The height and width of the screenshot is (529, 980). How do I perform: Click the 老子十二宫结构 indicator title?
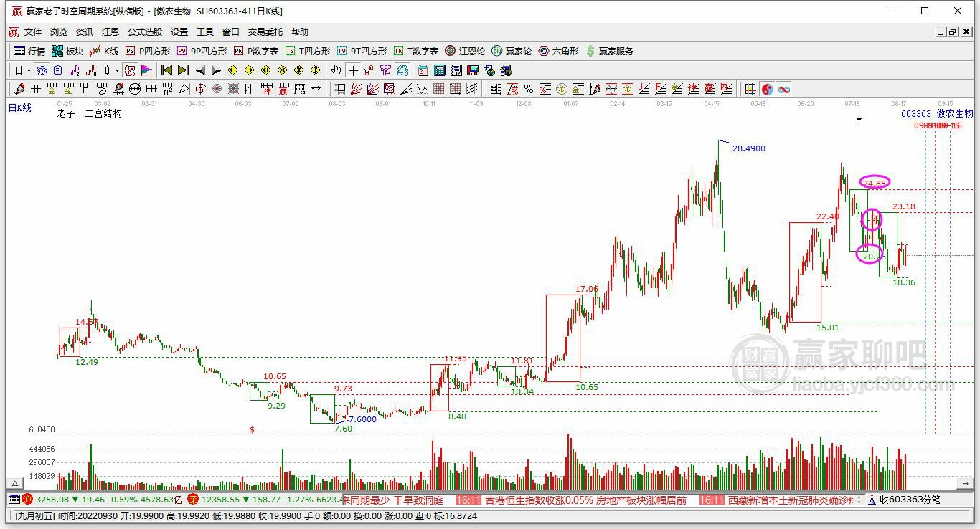89,113
